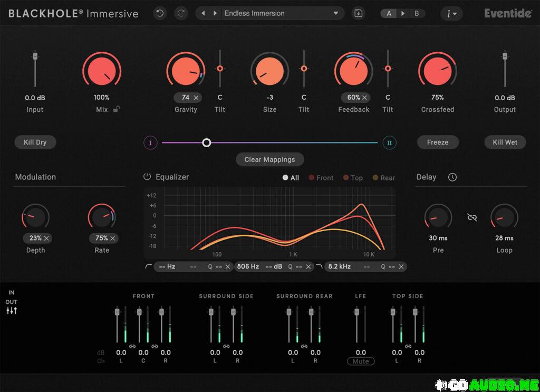Toggle the Top Side channel link
The width and height of the screenshot is (540, 392).
point(408,346)
